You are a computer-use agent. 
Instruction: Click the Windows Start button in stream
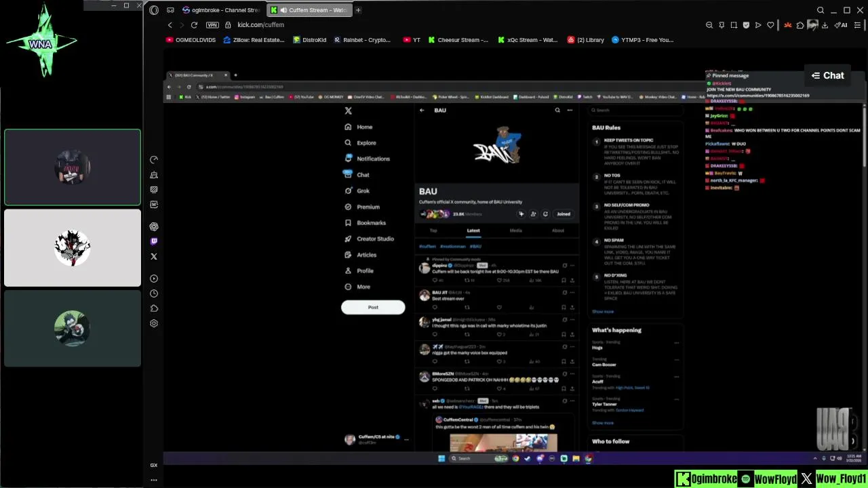(x=441, y=459)
